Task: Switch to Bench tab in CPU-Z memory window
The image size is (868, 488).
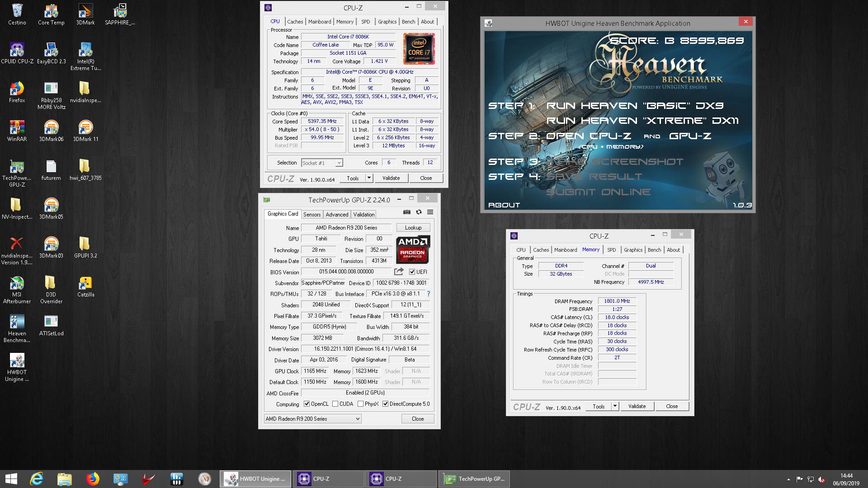Action: [654, 250]
